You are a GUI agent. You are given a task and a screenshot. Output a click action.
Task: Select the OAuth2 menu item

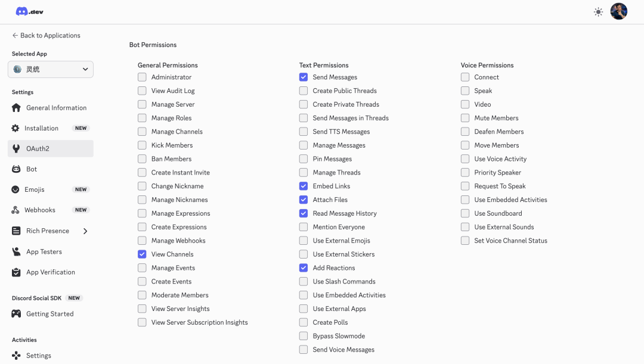51,148
